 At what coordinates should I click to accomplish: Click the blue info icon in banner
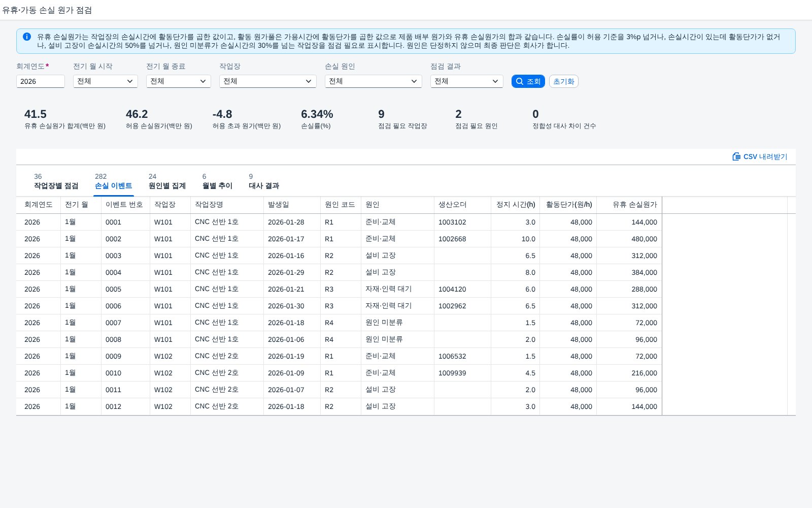[x=27, y=37]
